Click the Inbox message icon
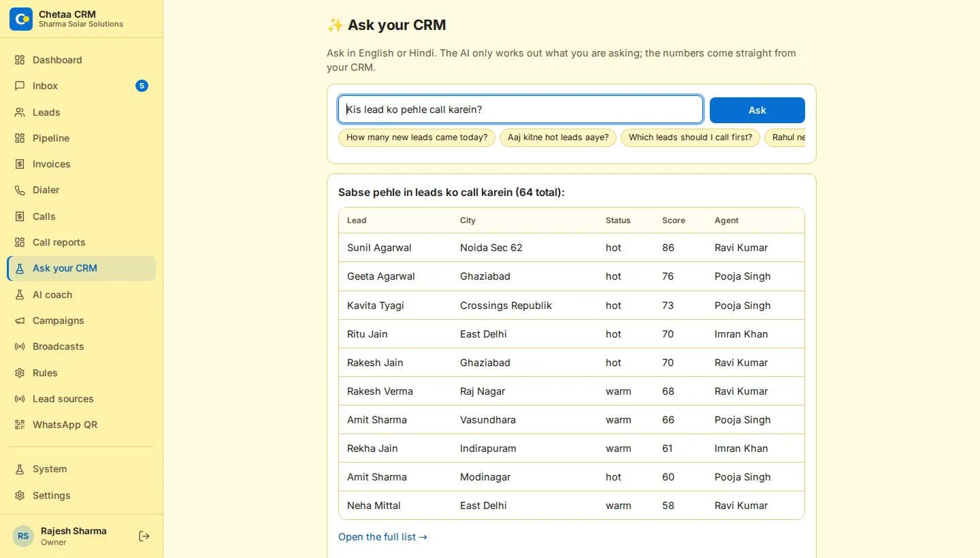 click(20, 86)
